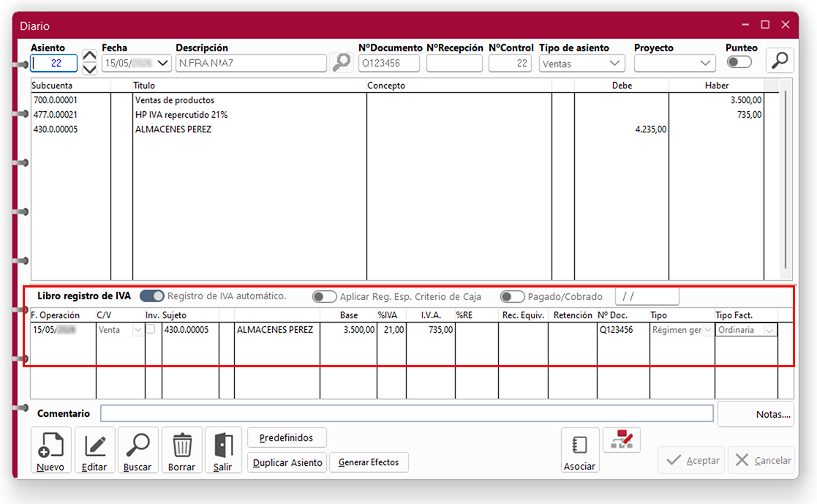Click the search magnifier beside Punteo

[780, 61]
